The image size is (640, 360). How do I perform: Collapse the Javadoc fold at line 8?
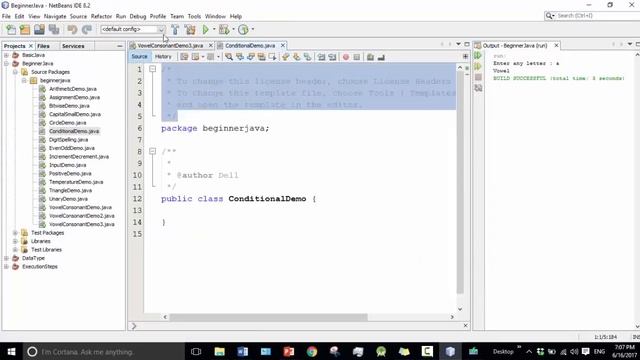coord(152,151)
